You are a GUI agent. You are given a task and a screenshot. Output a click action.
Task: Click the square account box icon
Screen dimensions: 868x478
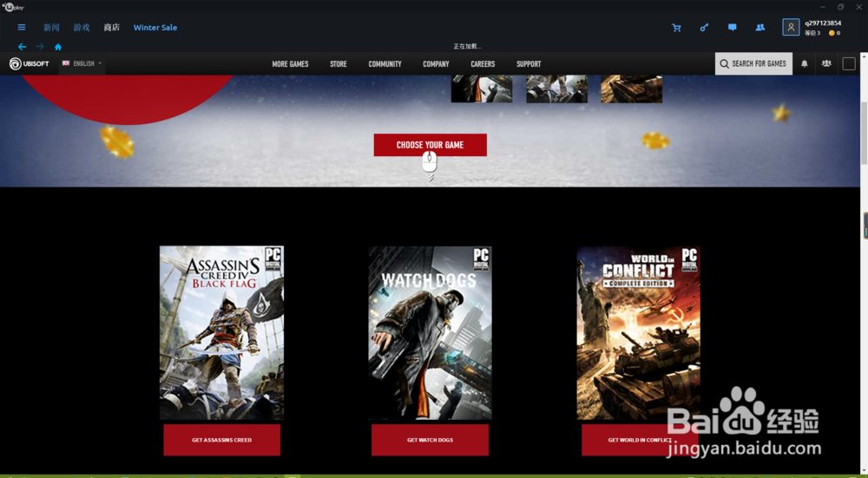(x=849, y=63)
